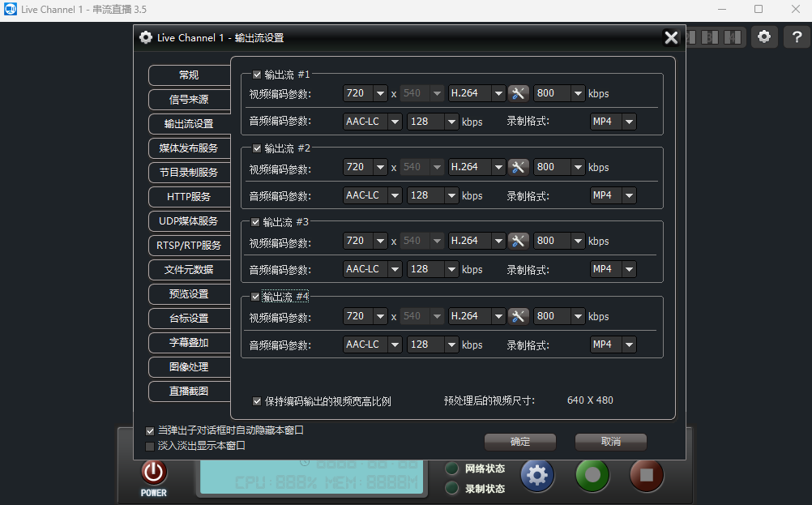The height and width of the screenshot is (505, 812).
Task: Click the 网络状态 status indicator light
Action: pos(452,468)
